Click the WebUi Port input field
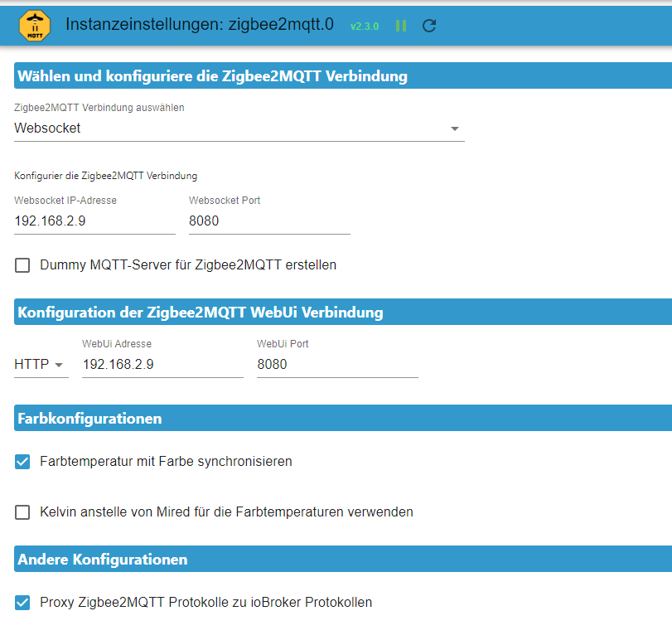The width and height of the screenshot is (672, 640). 337,365
